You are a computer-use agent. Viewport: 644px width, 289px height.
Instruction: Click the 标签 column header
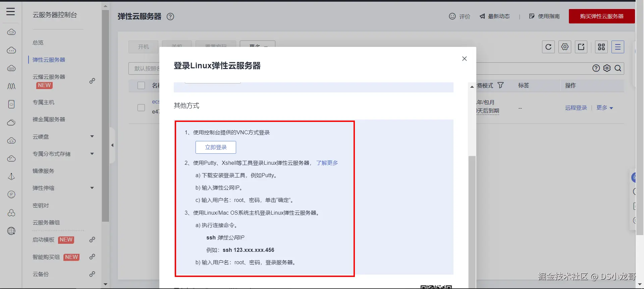(x=523, y=85)
